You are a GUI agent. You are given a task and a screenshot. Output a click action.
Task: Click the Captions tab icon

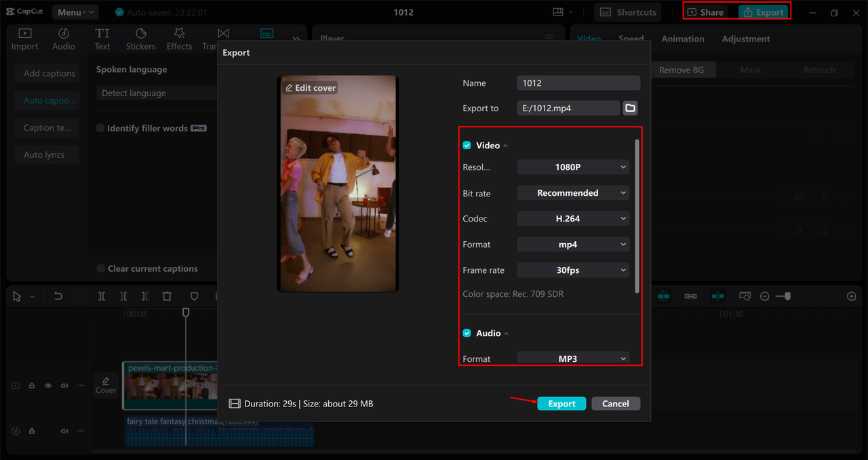[267, 33]
